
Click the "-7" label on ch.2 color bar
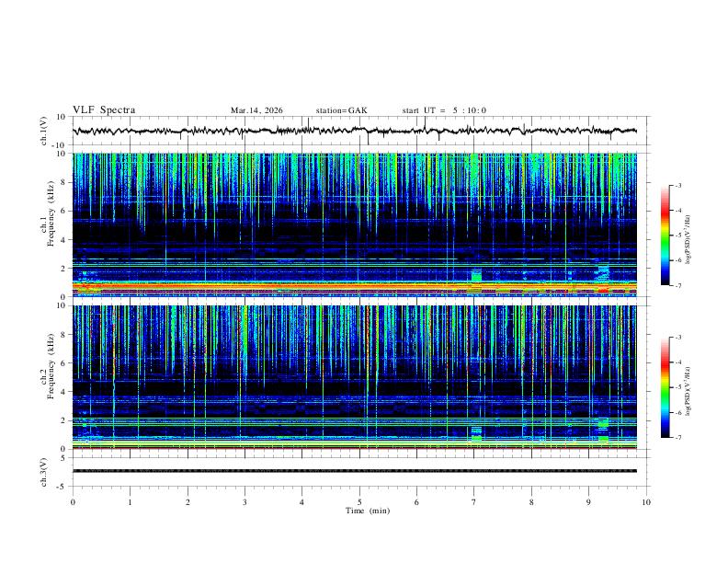click(x=677, y=437)
